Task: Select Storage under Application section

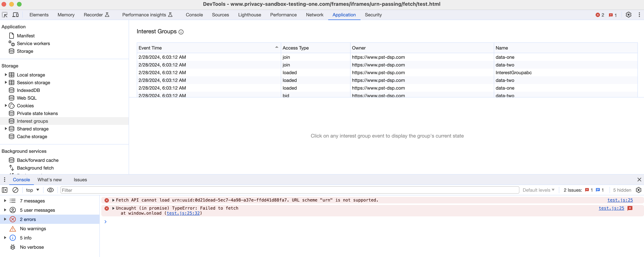Action: click(25, 51)
